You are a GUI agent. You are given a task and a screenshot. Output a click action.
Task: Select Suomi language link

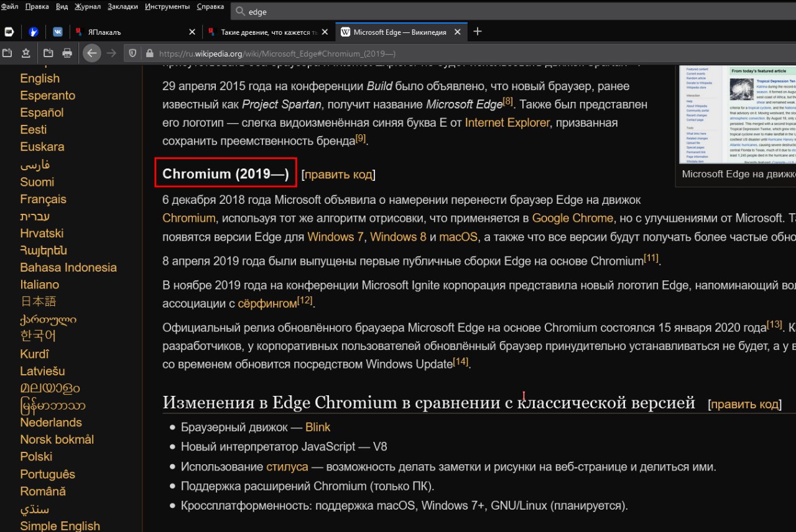37,182
